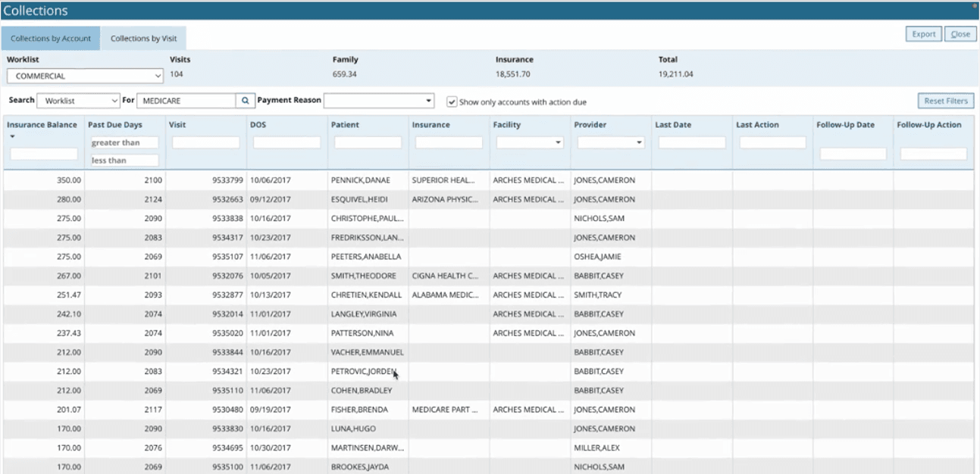Click the Past Due Days less than field
Image resolution: width=980 pixels, height=474 pixels.
[x=124, y=161]
